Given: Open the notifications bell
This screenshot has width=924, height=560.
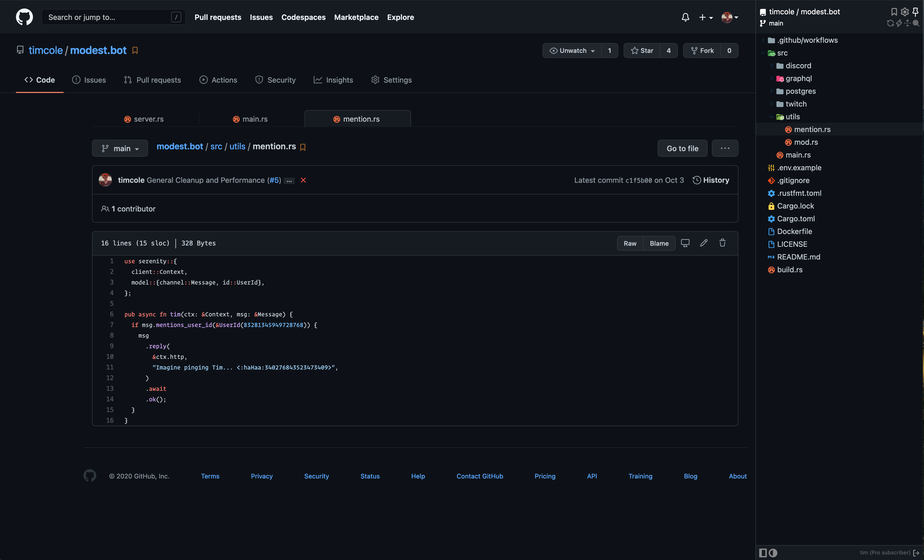Looking at the screenshot, I should (x=685, y=17).
